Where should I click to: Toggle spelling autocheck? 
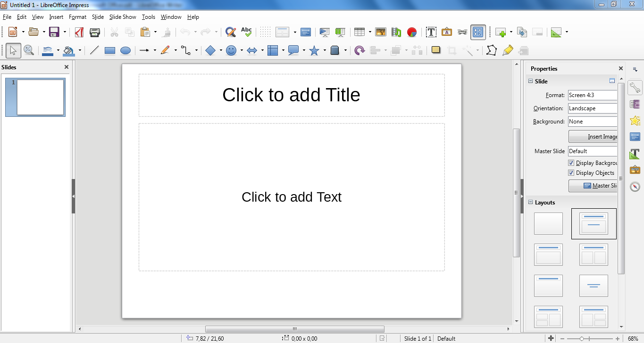pos(246,32)
